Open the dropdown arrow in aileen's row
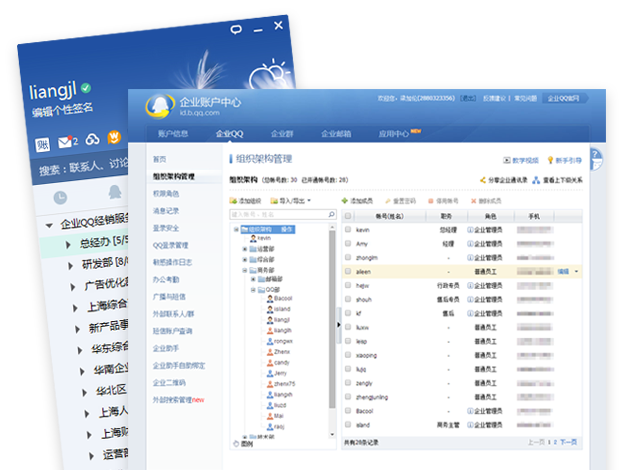Screen dimensions: 625x470 click(576, 271)
